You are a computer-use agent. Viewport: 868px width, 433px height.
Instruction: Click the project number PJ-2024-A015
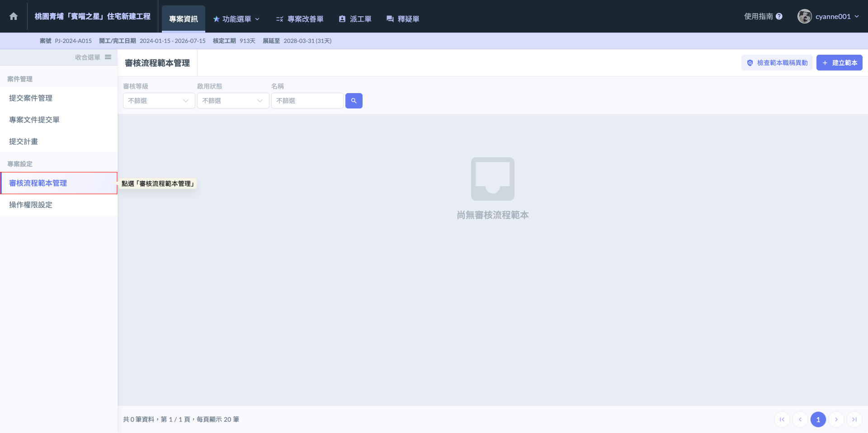(x=73, y=41)
